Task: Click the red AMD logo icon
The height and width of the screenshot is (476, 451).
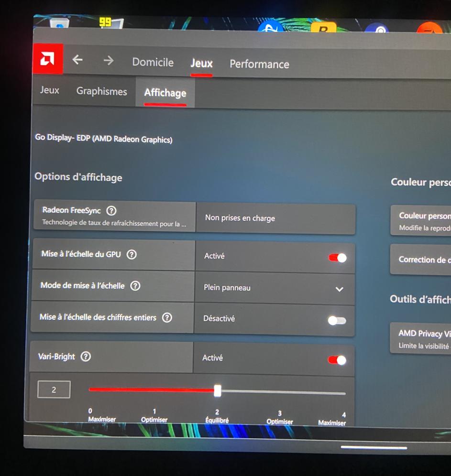Action: (48, 59)
